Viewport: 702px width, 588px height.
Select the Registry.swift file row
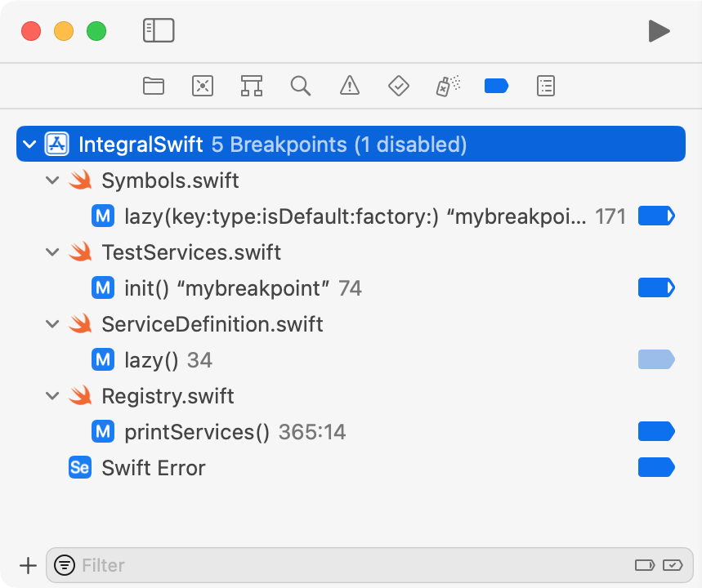(351, 396)
